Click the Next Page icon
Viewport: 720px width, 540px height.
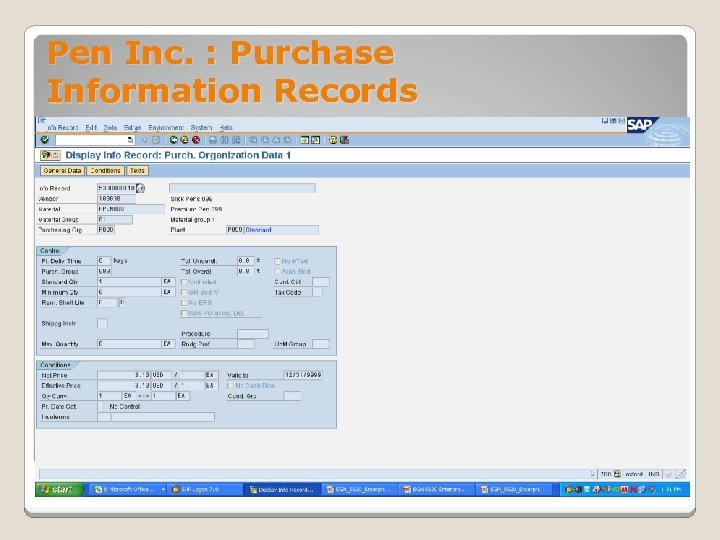click(276, 140)
